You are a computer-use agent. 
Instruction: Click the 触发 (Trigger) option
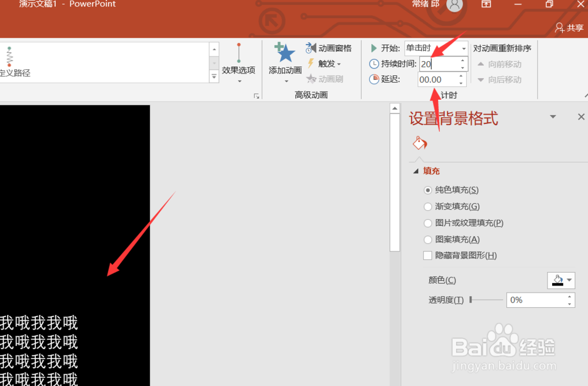click(323, 63)
